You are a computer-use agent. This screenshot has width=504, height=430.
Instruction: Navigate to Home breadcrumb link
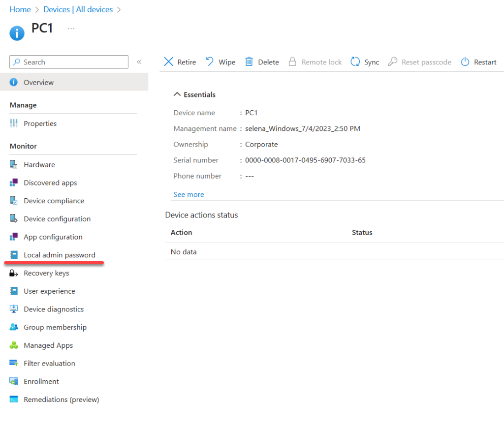point(20,9)
